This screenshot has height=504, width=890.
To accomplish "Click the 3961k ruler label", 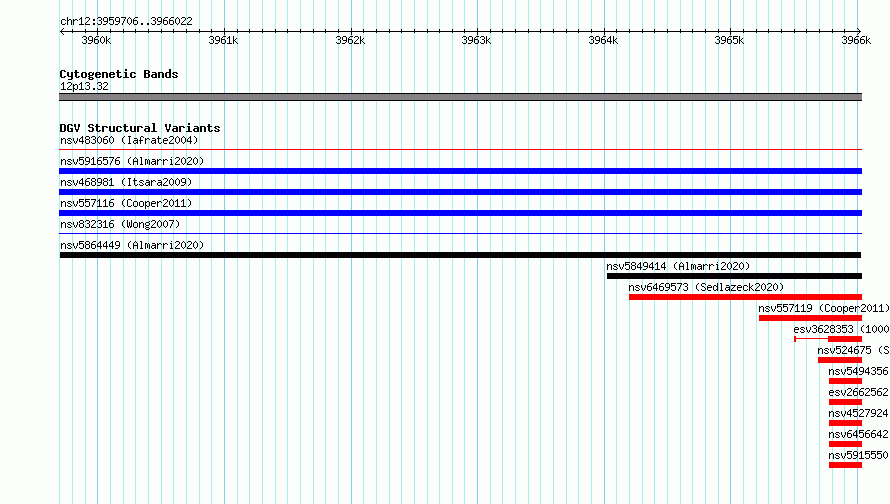I will (223, 40).
